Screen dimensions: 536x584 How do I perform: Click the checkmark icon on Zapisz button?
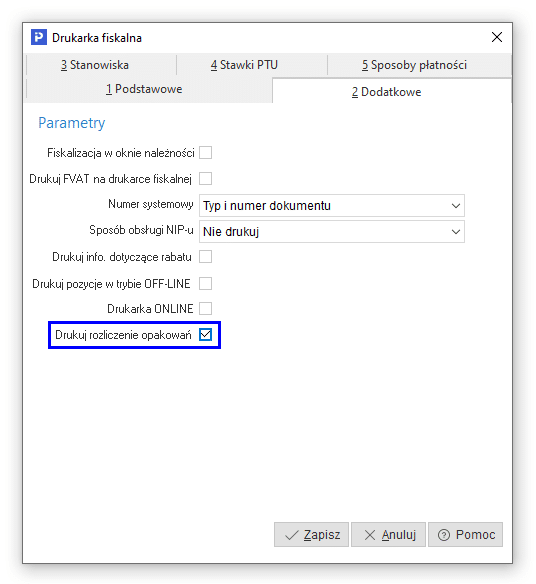click(x=291, y=535)
